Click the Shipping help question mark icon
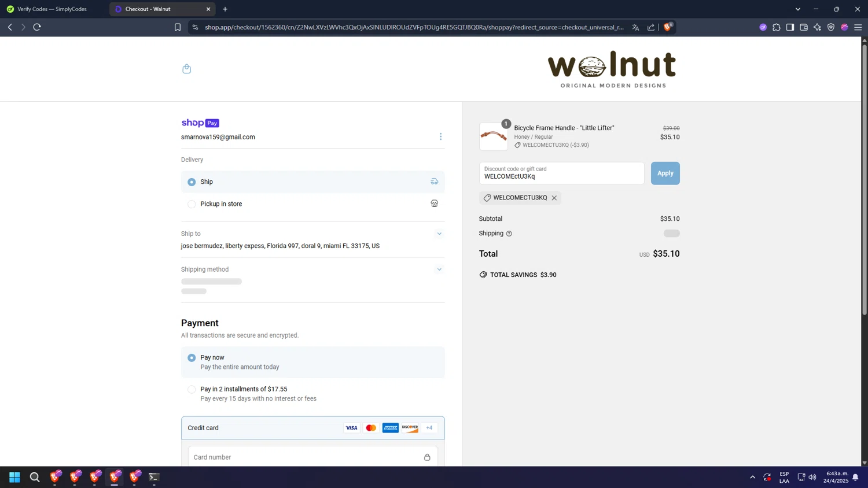Image resolution: width=868 pixels, height=488 pixels. point(509,234)
